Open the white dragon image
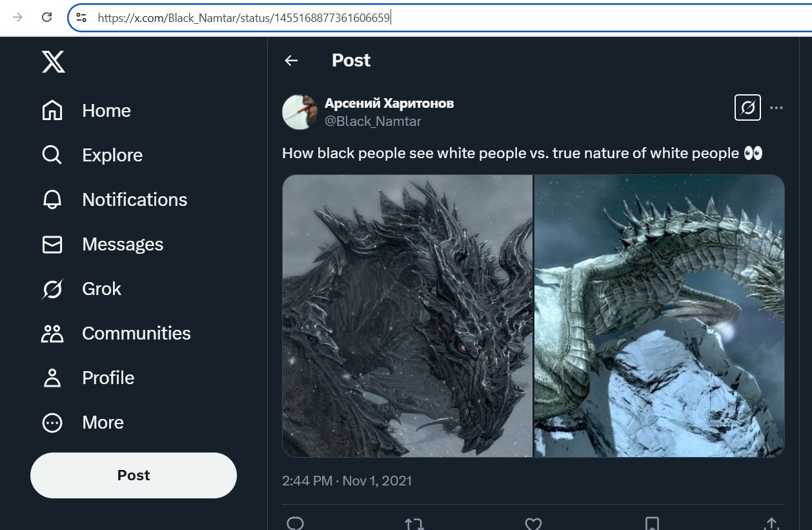The width and height of the screenshot is (812, 530). tap(660, 316)
